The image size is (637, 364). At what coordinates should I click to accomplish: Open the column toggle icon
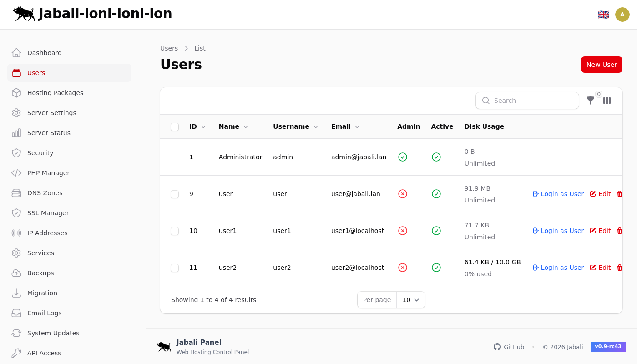tap(607, 101)
